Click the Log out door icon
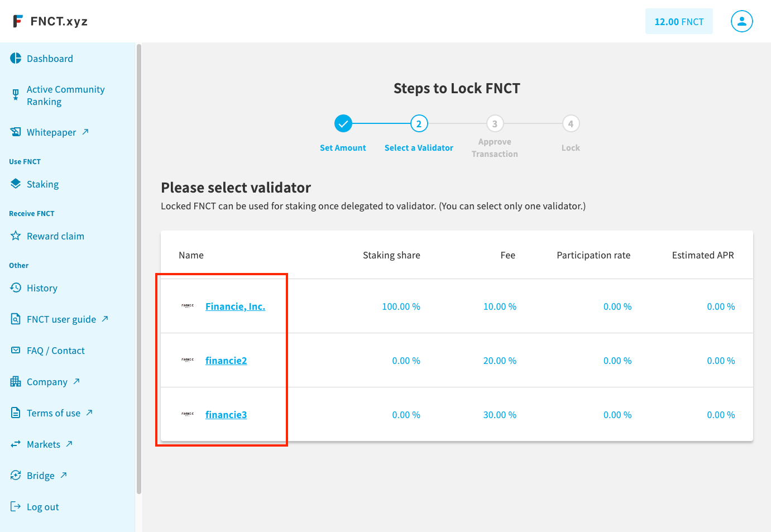The height and width of the screenshot is (532, 771). [x=16, y=506]
